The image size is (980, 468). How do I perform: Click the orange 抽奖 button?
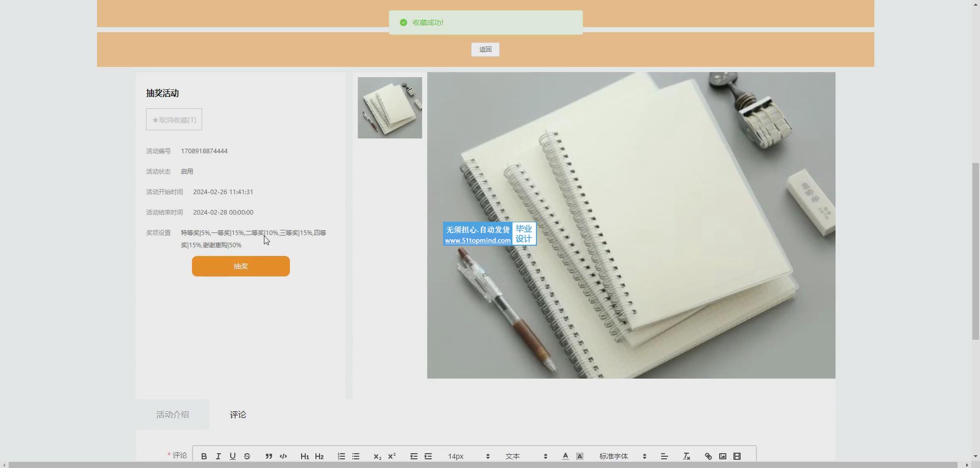point(241,266)
